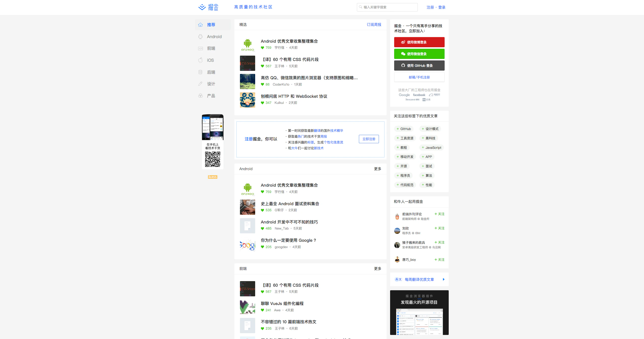Click the orange RSS feed icon
The height and width of the screenshot is (339, 644).
(x=213, y=177)
